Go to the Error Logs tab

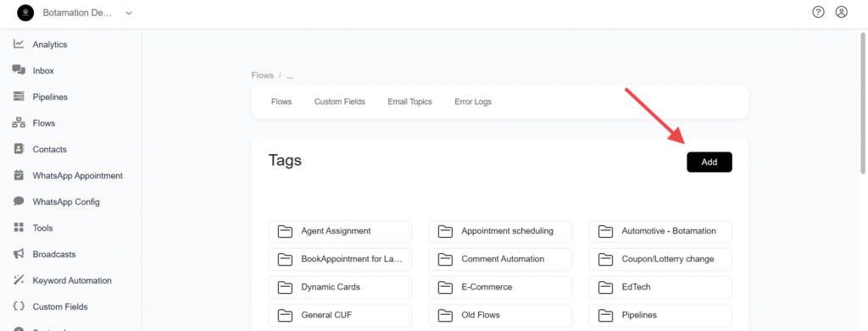(473, 102)
